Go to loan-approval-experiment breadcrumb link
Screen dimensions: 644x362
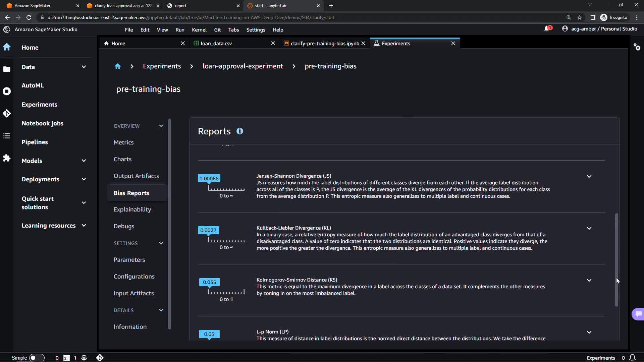243,66
